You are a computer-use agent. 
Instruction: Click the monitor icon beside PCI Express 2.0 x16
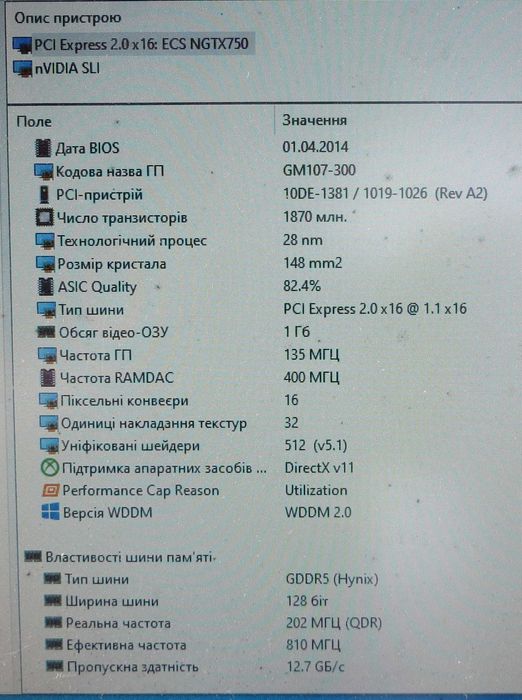click(x=22, y=45)
